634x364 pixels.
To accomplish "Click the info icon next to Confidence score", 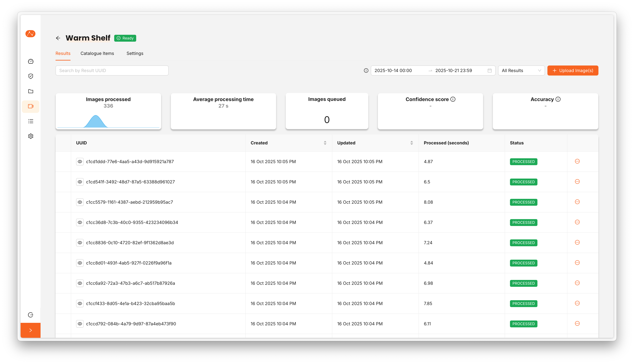I will pos(453,99).
